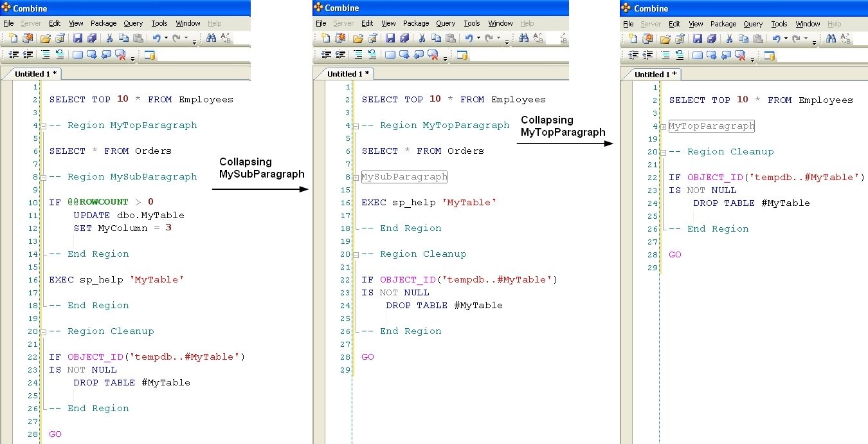
Task: Click Save disk icon in left window
Action: [x=78, y=39]
